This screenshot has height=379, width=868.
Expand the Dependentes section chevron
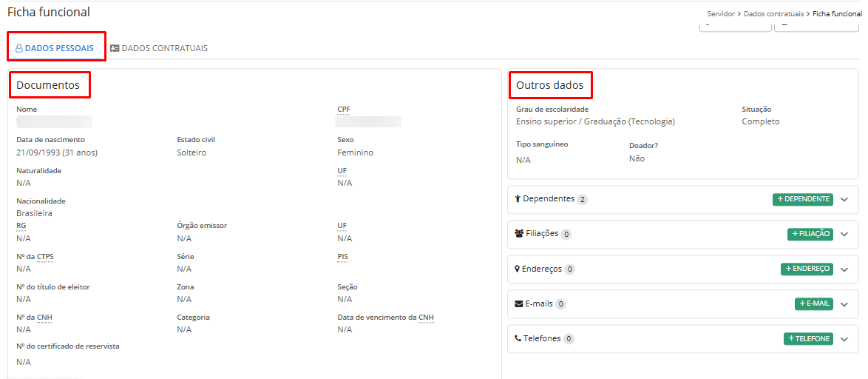(844, 200)
